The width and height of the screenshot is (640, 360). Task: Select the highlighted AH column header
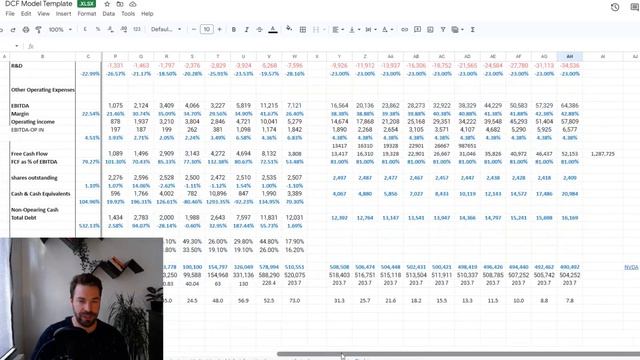[569, 56]
